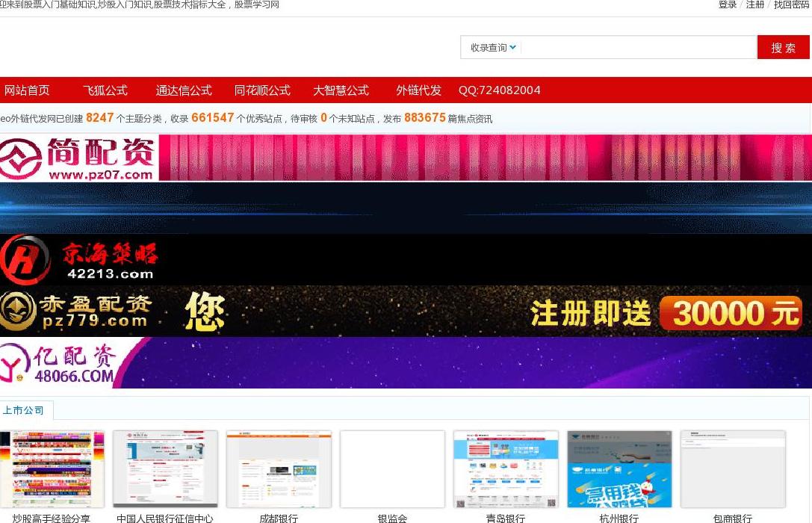Click the 青岛银行 caption link
Image resolution: width=812 pixels, height=523 pixels.
pyautogui.click(x=506, y=518)
